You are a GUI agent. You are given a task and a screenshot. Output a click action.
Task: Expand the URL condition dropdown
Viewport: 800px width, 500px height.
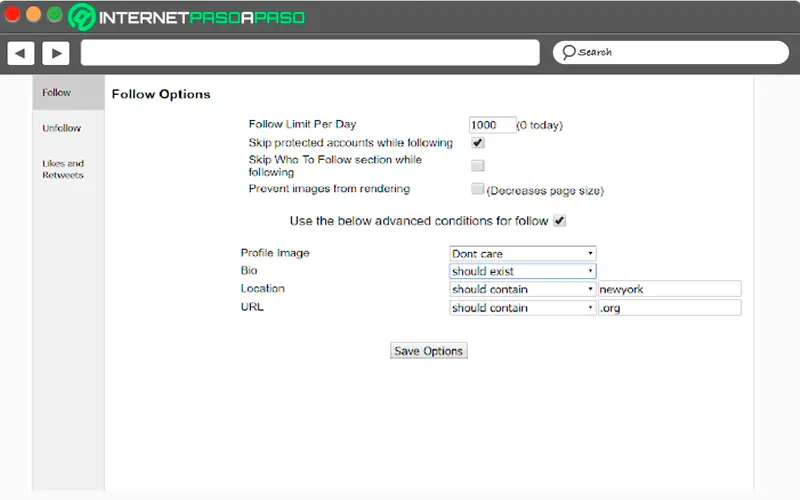click(x=522, y=308)
